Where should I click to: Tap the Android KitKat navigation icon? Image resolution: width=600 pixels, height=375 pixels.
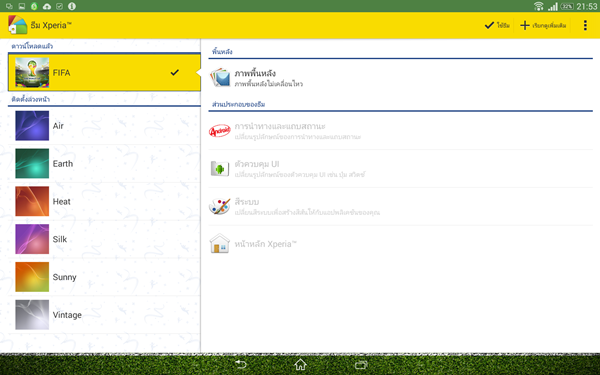220,131
